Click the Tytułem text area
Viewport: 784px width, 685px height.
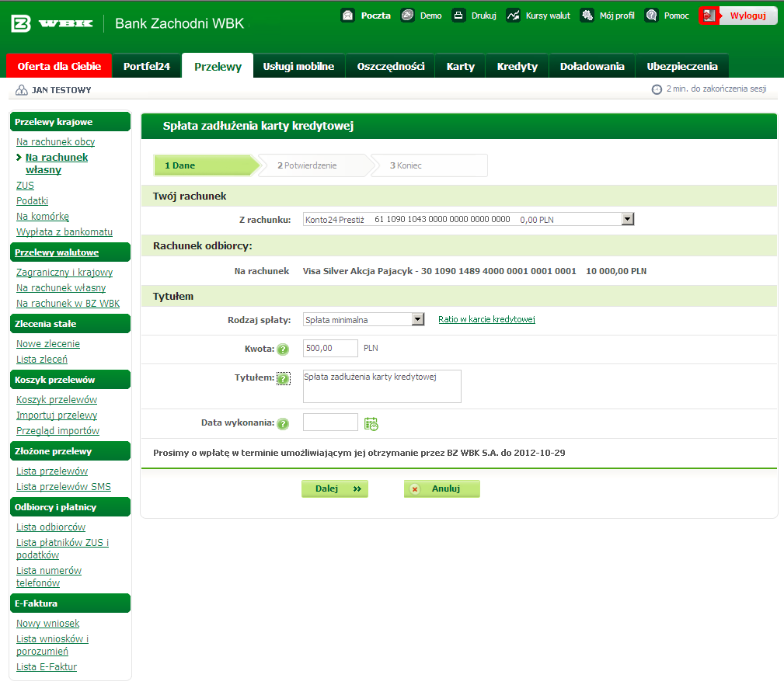(x=382, y=386)
